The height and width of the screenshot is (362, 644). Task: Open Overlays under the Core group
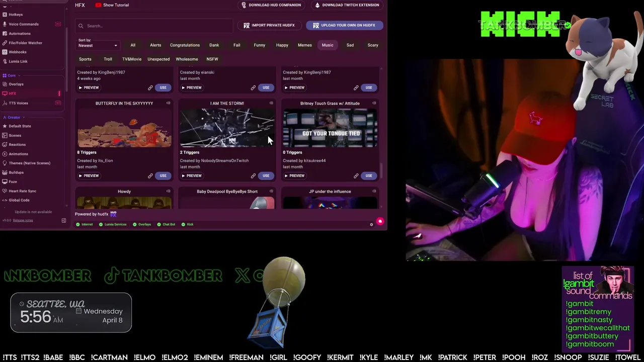click(x=16, y=84)
